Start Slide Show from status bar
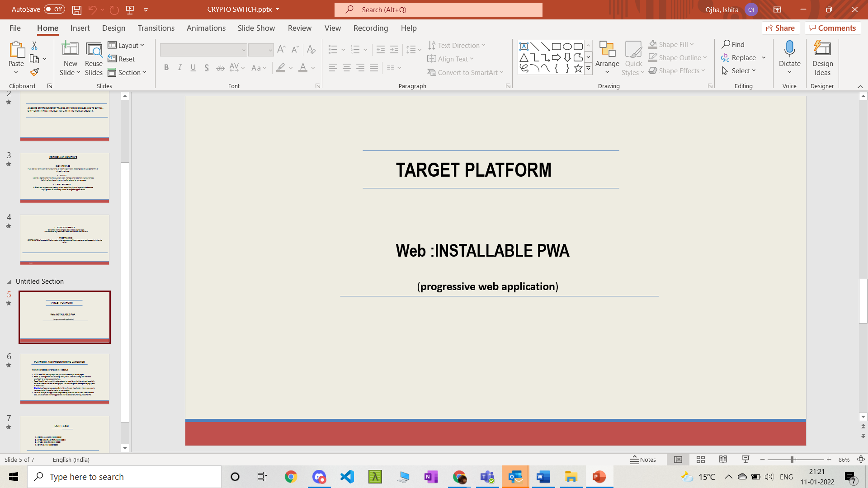This screenshot has height=488, width=868. tap(745, 460)
